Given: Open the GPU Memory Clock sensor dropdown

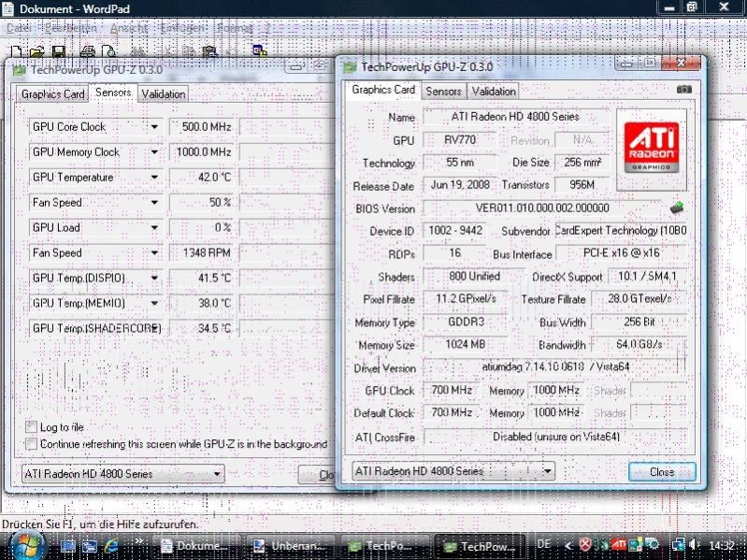Looking at the screenshot, I should pyautogui.click(x=154, y=152).
